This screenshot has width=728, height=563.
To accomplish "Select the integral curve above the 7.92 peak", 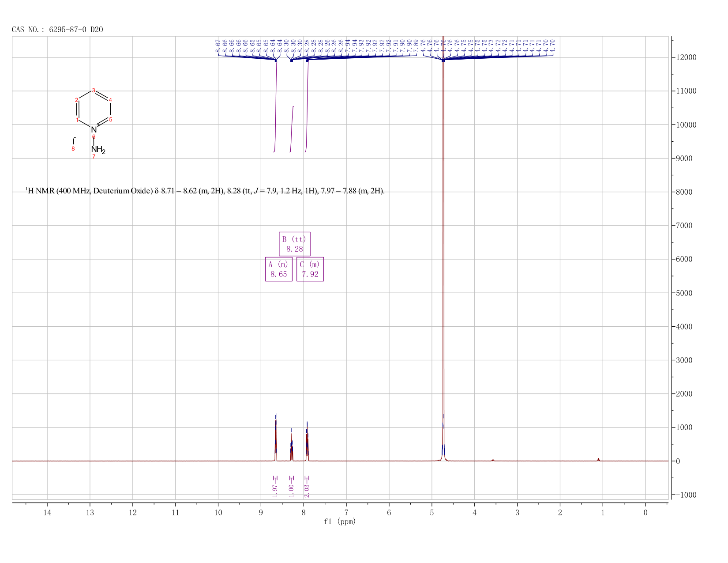I will click(x=307, y=106).
